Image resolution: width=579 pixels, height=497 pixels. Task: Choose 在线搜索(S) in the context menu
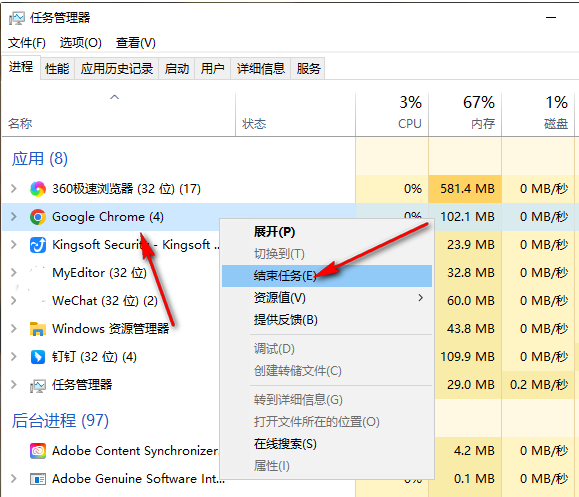tap(326, 444)
